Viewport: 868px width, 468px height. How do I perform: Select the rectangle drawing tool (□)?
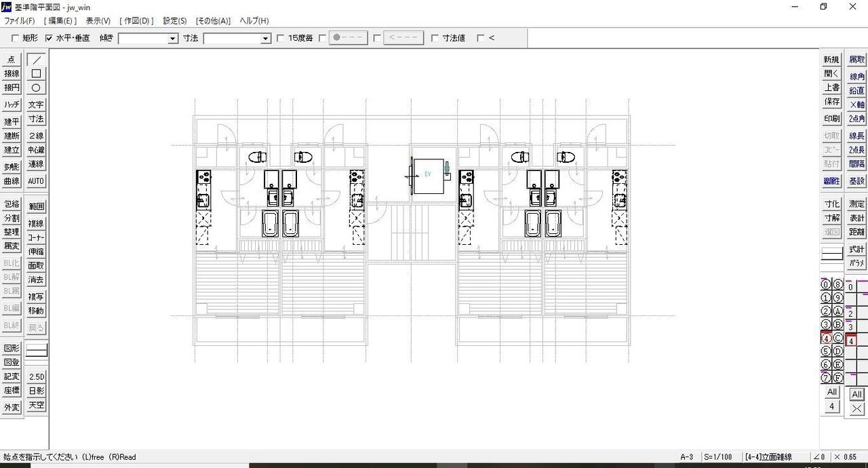pos(36,73)
